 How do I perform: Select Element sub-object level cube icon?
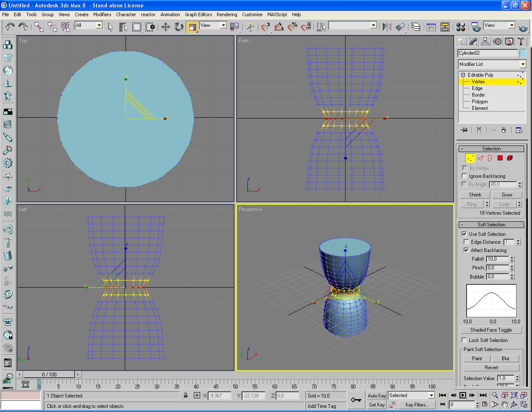pyautogui.click(x=510, y=158)
